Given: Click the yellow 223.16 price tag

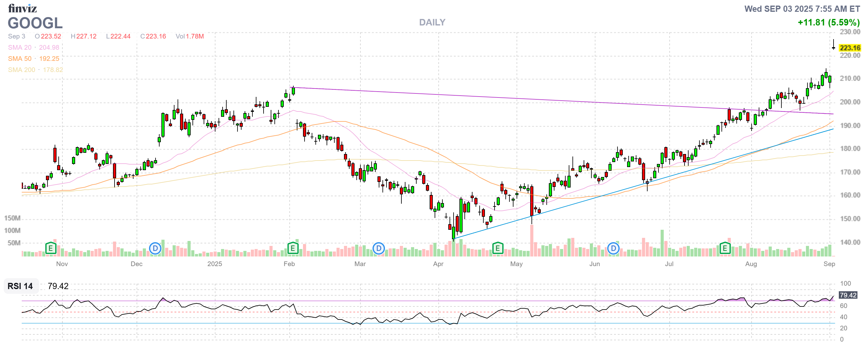Looking at the screenshot, I should click(x=850, y=48).
